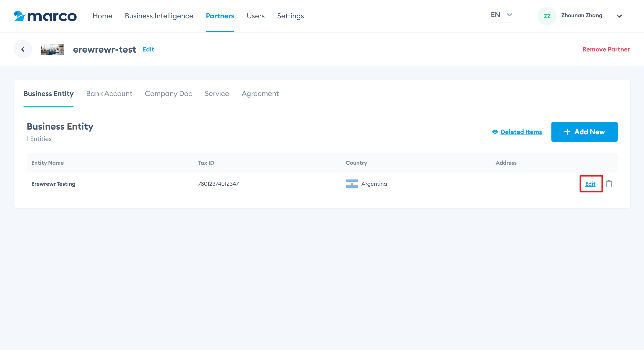The width and height of the screenshot is (644, 350).
Task: Go to Business Intelligence
Action: (x=159, y=16)
